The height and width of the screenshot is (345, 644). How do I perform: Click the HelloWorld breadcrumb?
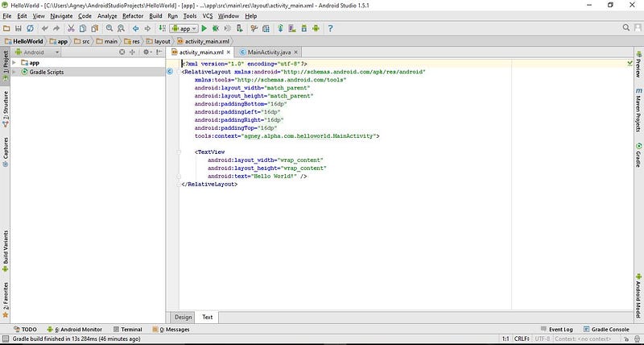[x=24, y=41]
